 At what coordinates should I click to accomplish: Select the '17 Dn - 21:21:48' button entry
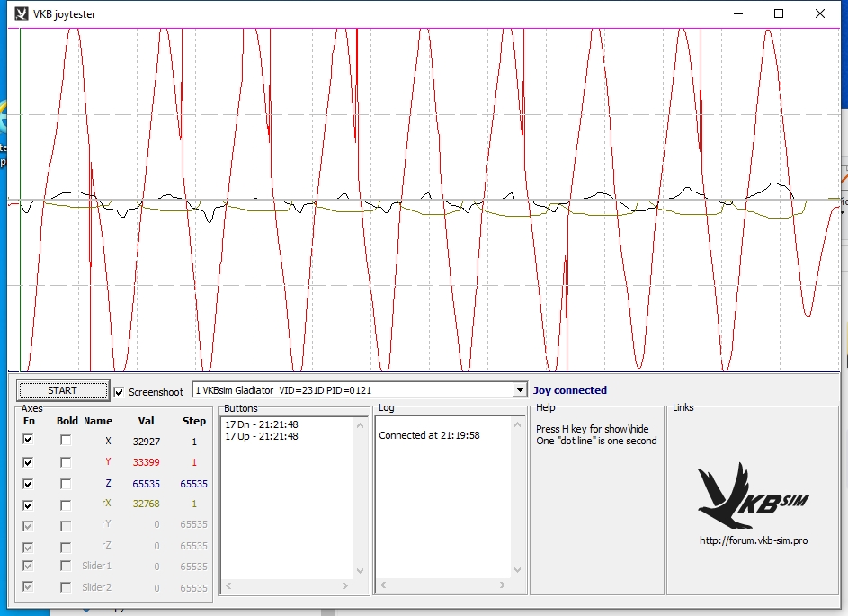click(262, 424)
